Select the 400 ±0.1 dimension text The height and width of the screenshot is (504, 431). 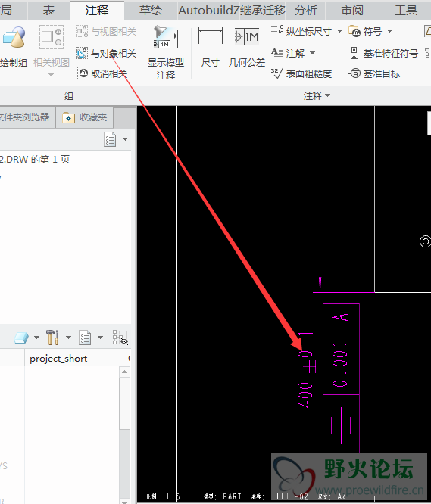306,370
